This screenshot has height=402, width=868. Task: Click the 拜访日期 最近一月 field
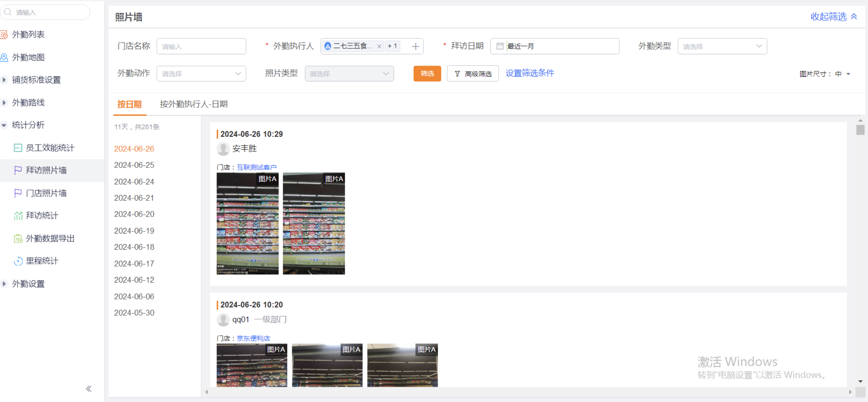pyautogui.click(x=555, y=46)
